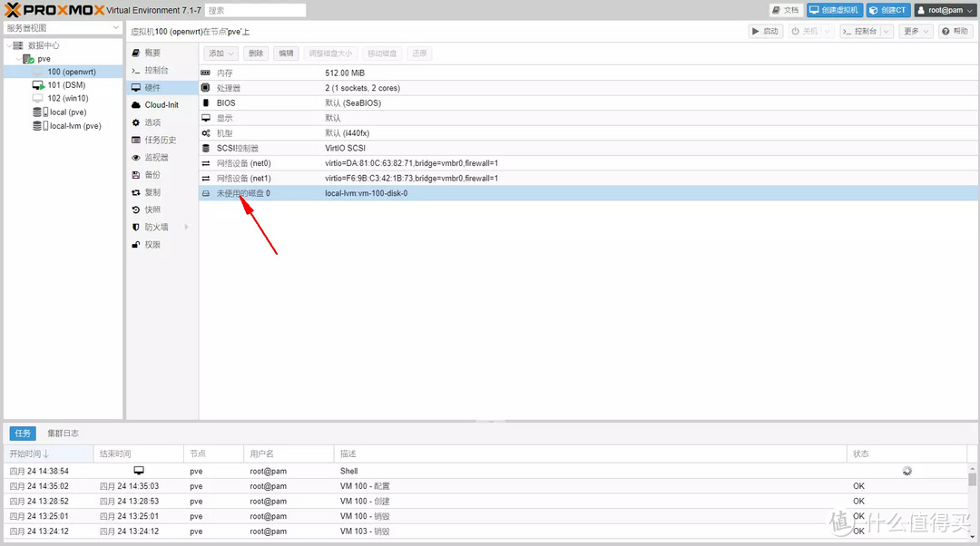Open Task History (任务历史) side menu item
Screen dimensions: 980x546
point(160,140)
